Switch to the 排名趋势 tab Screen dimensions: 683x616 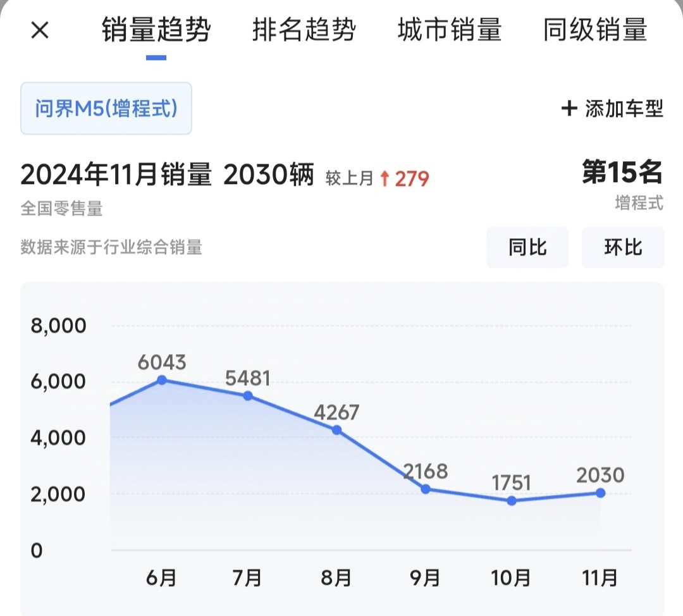pyautogui.click(x=304, y=30)
